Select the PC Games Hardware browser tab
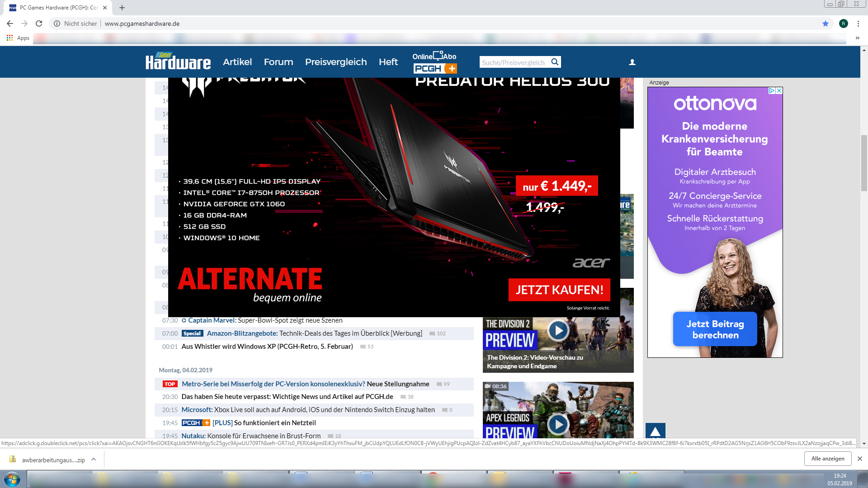This screenshot has width=868, height=488. (59, 8)
